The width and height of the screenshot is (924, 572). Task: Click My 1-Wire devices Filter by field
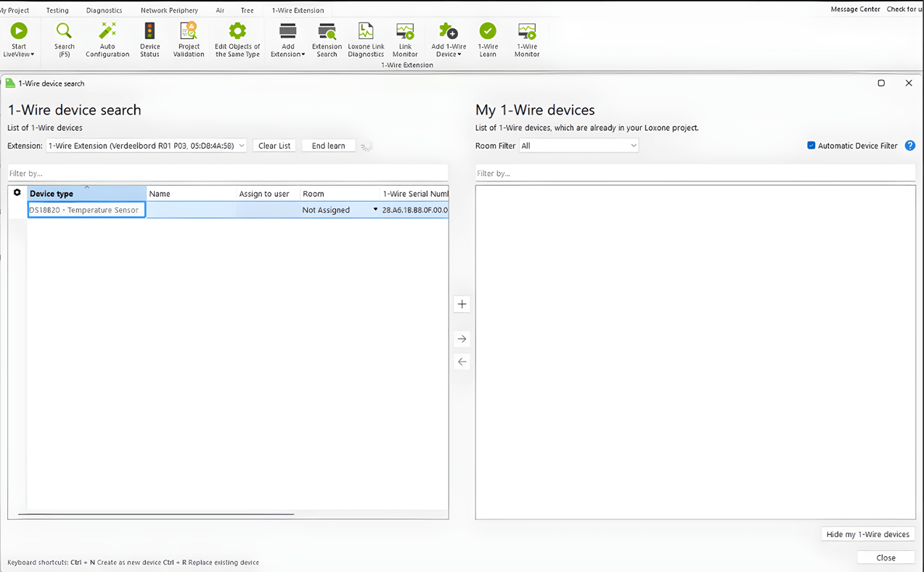(x=695, y=173)
